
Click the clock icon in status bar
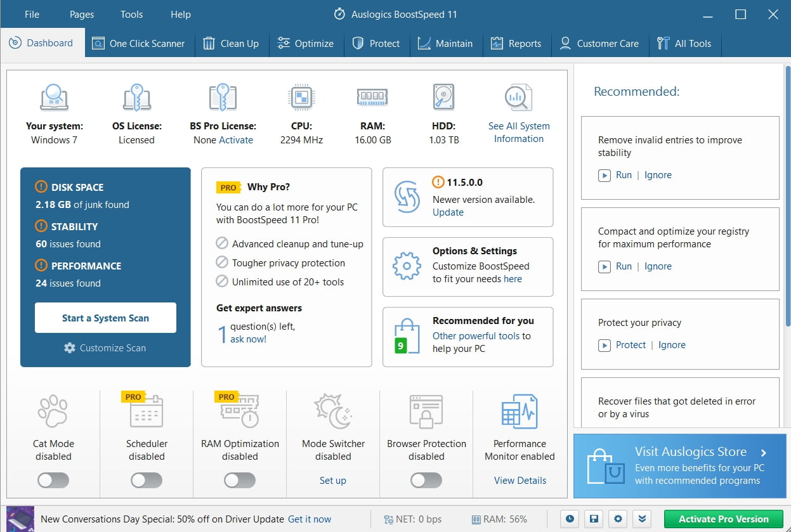[570, 519]
